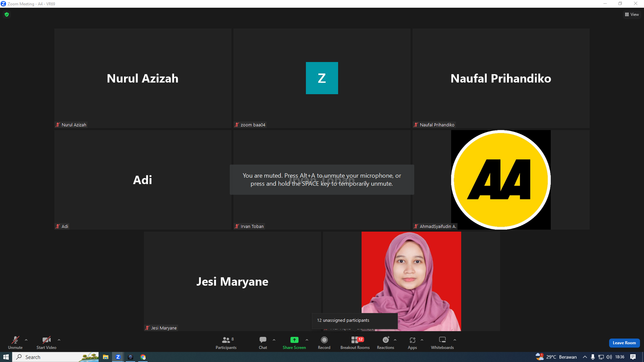Unmute the microphone in Zoom toolbar
Viewport: 644px width, 362px height.
pyautogui.click(x=15, y=343)
